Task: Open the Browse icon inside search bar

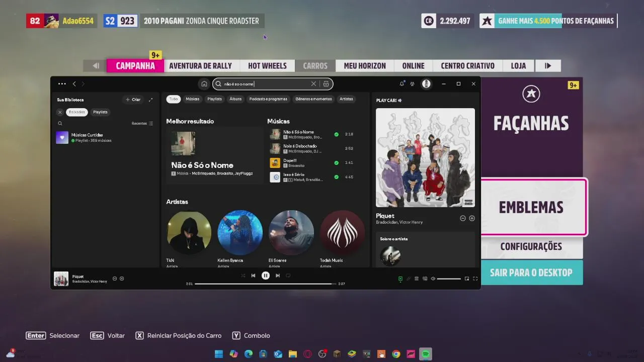Action: (x=326, y=84)
